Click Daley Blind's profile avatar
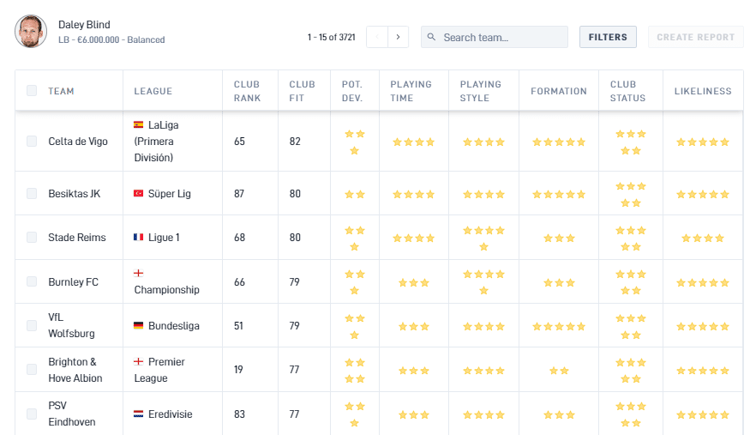This screenshot has width=750, height=435. tap(30, 32)
